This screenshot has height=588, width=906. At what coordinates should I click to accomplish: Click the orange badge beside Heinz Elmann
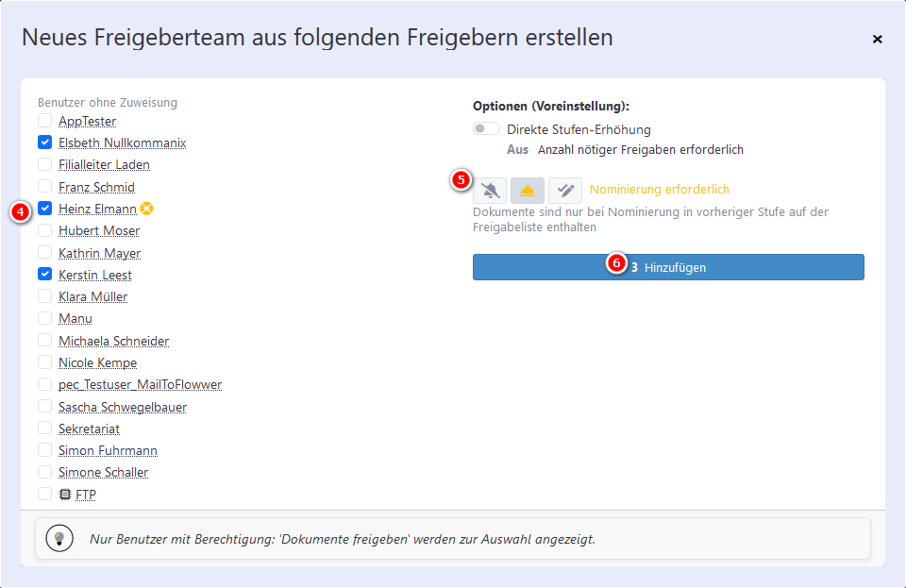click(147, 209)
